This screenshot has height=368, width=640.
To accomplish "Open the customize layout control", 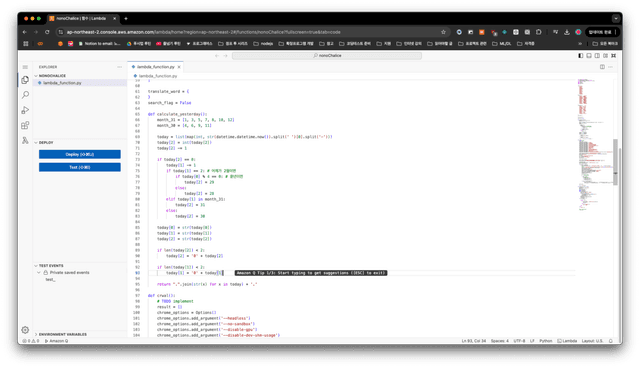I will pos(605,55).
